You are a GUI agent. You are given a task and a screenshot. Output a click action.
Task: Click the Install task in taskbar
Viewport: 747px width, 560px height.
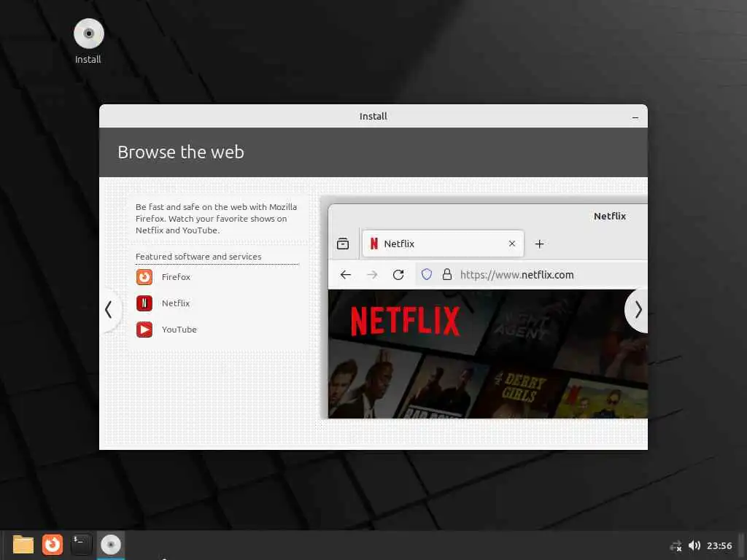pos(111,545)
